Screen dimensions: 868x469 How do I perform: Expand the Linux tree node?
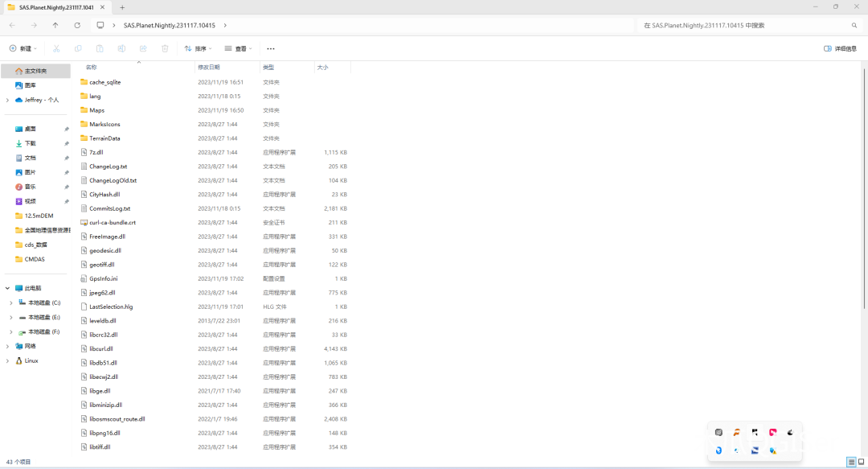pos(7,361)
